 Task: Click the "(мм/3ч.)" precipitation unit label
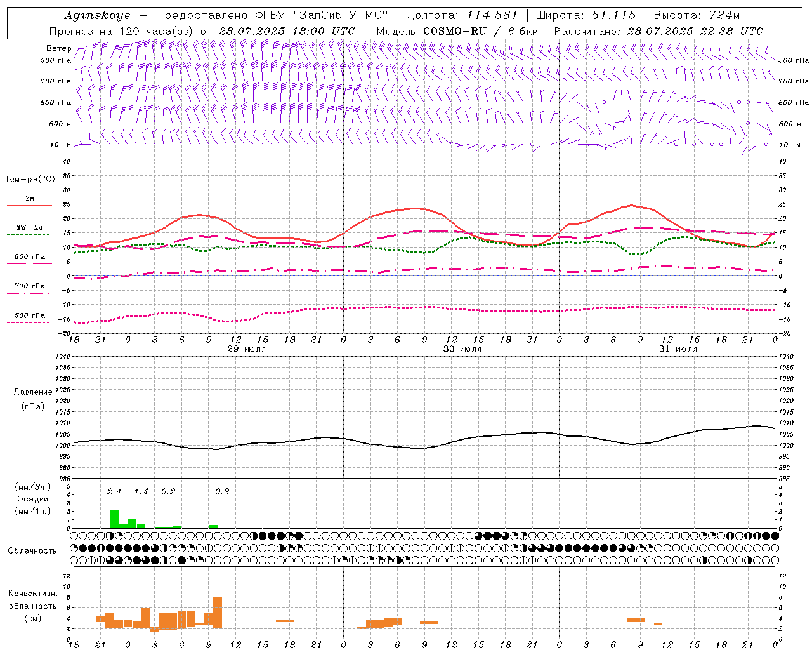coord(32,487)
